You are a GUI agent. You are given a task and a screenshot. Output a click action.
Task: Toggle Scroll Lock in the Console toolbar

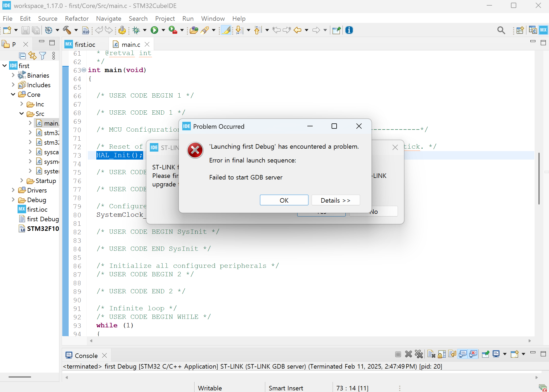coord(441,354)
